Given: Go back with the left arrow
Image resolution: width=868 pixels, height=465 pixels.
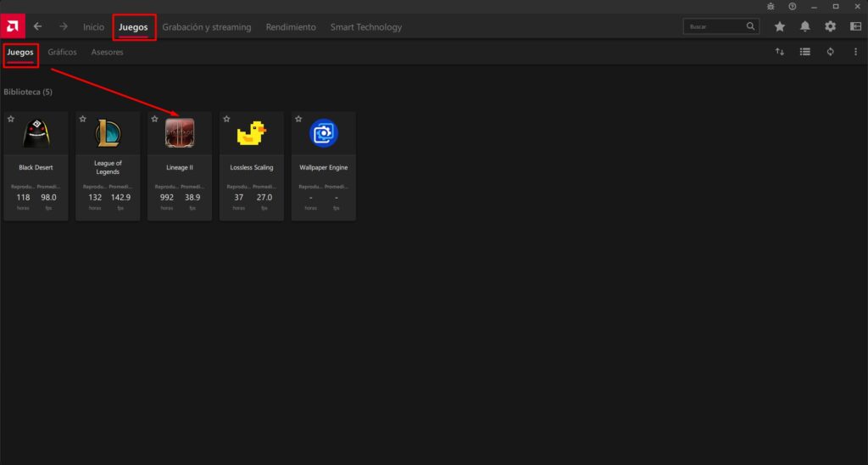Looking at the screenshot, I should point(37,26).
